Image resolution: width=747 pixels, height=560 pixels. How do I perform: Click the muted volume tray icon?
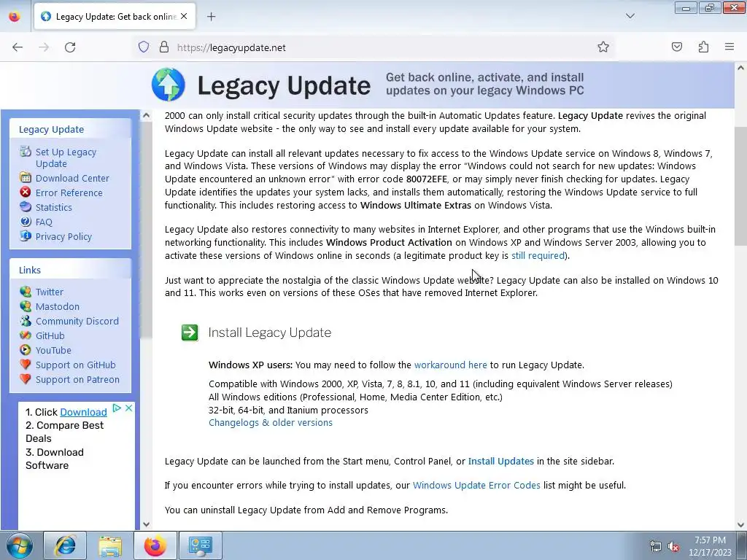673,547
